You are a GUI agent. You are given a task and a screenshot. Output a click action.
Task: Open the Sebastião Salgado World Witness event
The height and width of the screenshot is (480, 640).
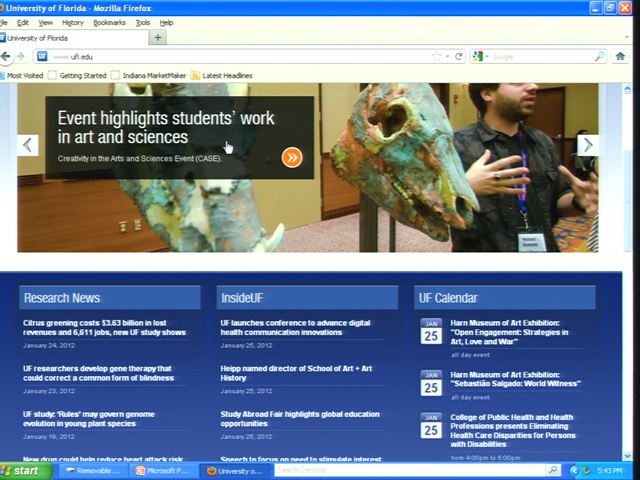pyautogui.click(x=515, y=379)
